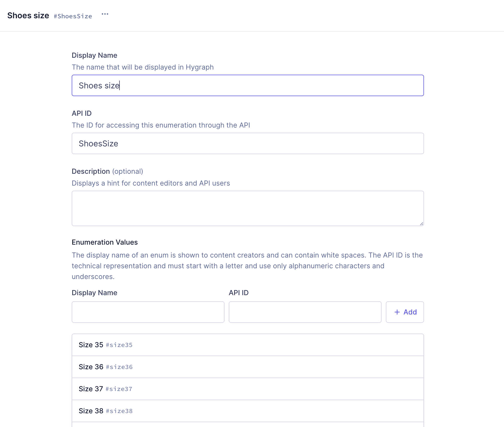Select the Size 38 enumeration value row
504x427 pixels.
pos(247,411)
